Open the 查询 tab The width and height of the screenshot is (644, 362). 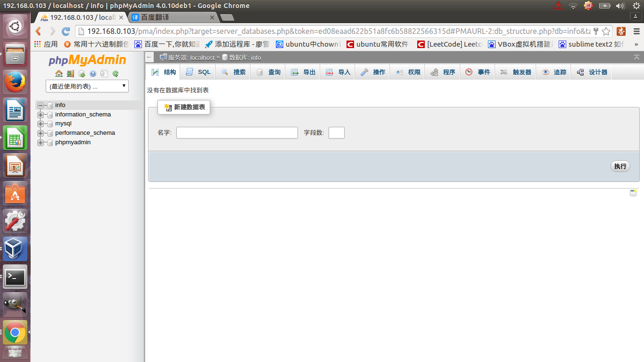[268, 72]
